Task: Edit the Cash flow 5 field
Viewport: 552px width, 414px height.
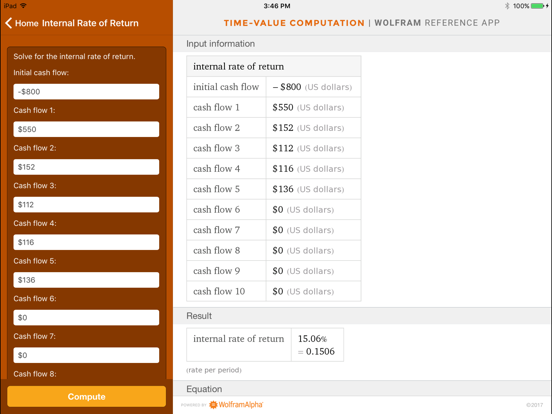Action: [x=86, y=280]
